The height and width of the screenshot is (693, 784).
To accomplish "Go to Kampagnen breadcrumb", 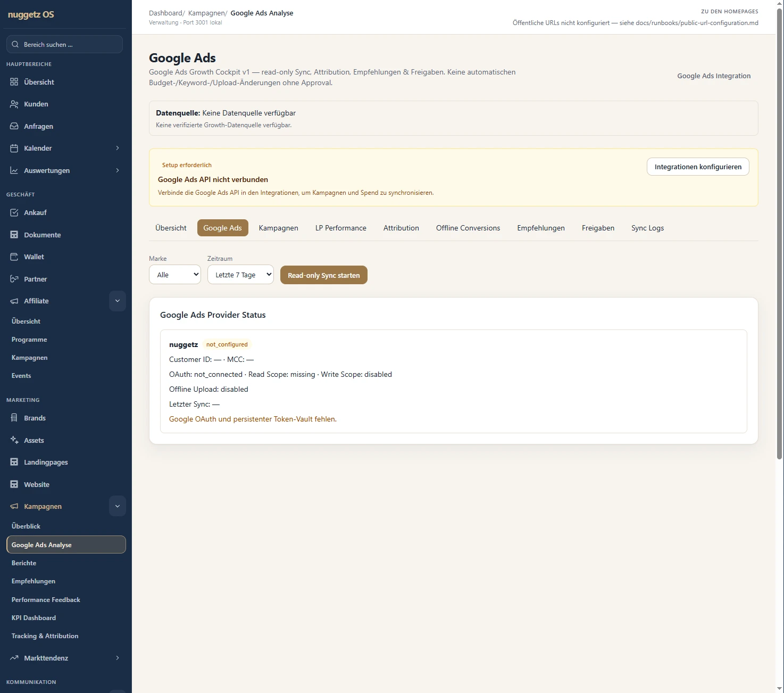I will point(206,13).
